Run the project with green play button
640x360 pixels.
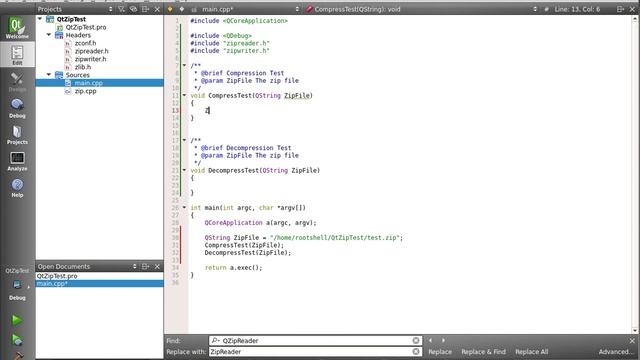(17, 320)
